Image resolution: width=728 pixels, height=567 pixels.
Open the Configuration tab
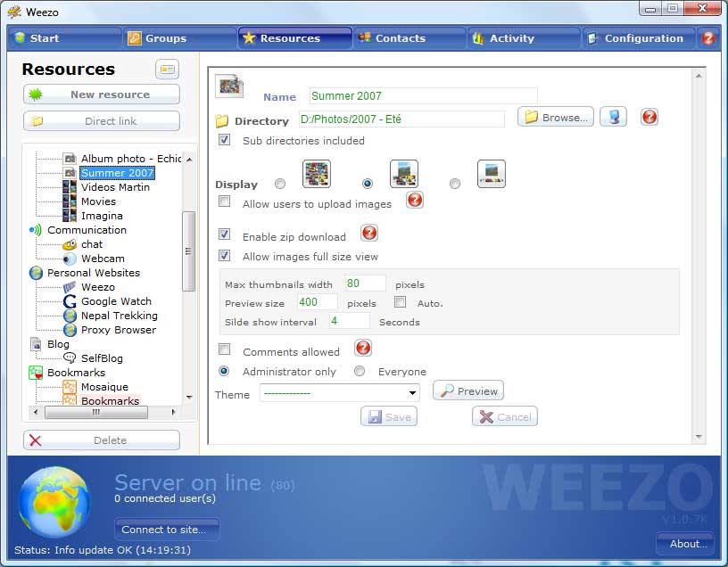(639, 38)
